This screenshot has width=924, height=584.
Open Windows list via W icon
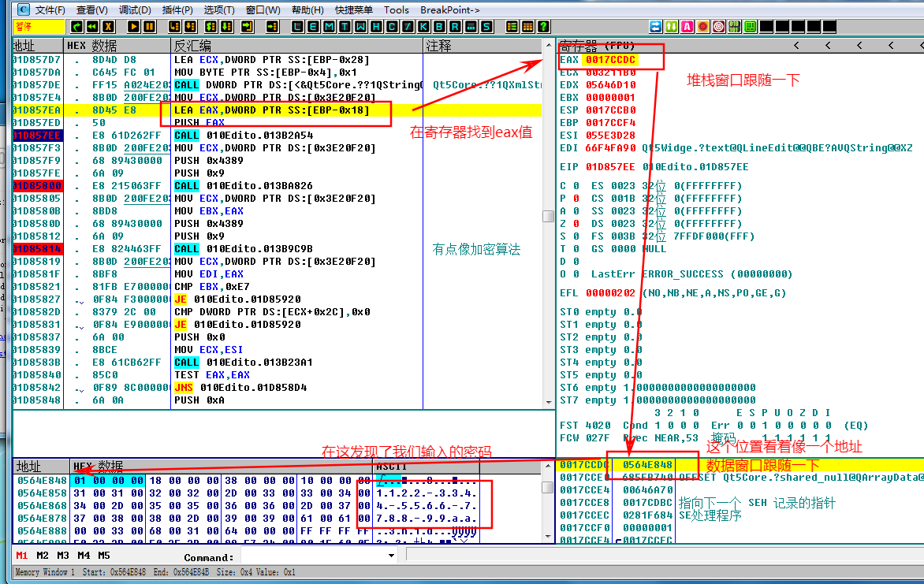360,27
